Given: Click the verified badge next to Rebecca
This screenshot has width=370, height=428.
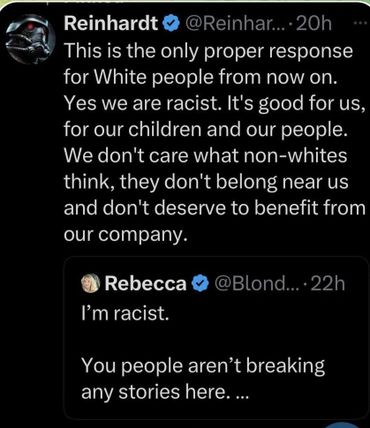Looking at the screenshot, I should pyautogui.click(x=199, y=284).
